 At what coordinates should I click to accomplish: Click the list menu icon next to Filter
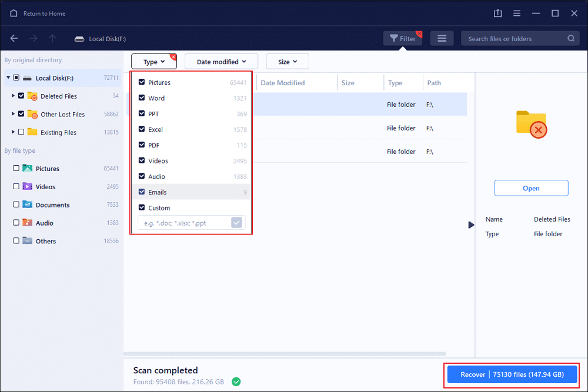(x=442, y=38)
